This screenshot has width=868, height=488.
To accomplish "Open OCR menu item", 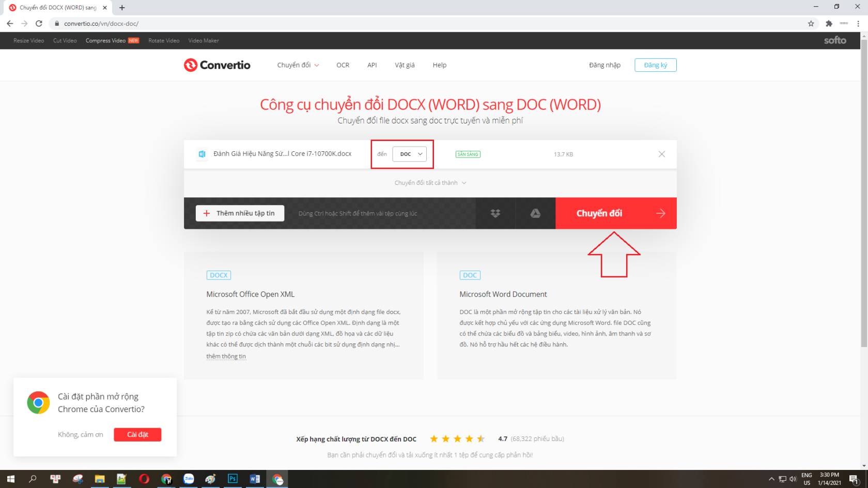I will (343, 65).
